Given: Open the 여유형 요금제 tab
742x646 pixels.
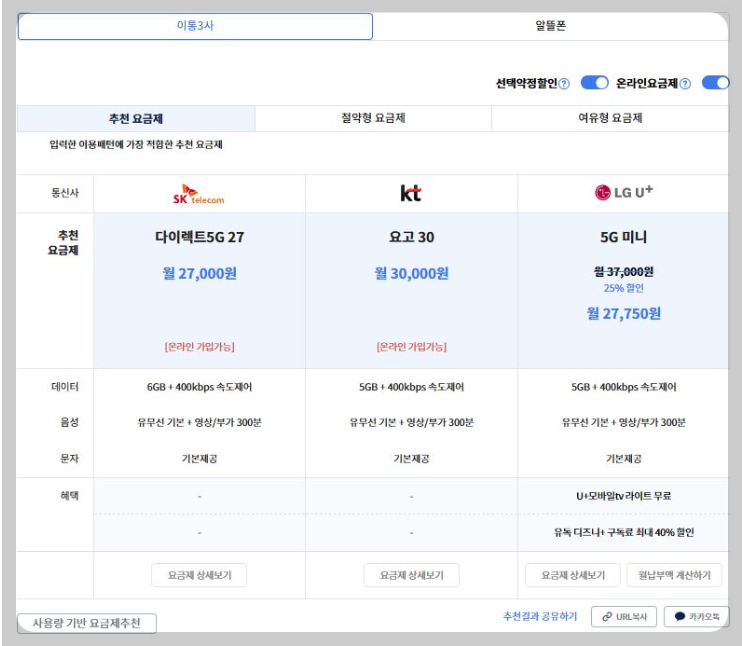Looking at the screenshot, I should [x=610, y=118].
